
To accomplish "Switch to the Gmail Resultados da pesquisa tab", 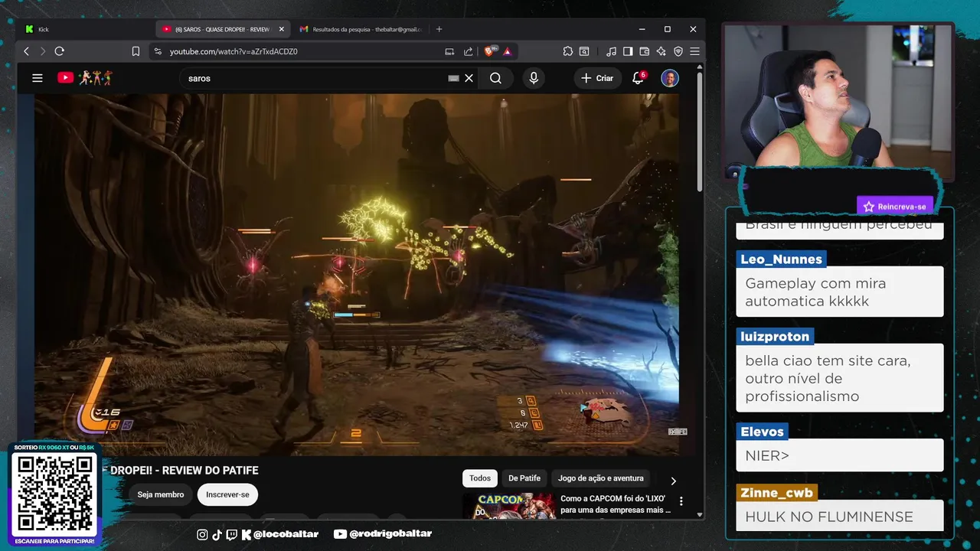I will 360,29.
